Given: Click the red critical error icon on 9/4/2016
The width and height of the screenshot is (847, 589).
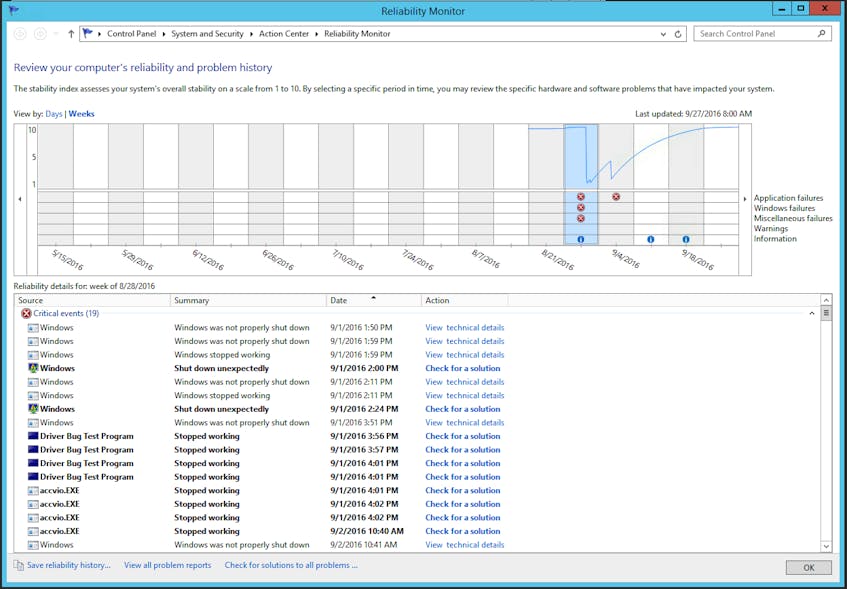Looking at the screenshot, I should pos(615,196).
